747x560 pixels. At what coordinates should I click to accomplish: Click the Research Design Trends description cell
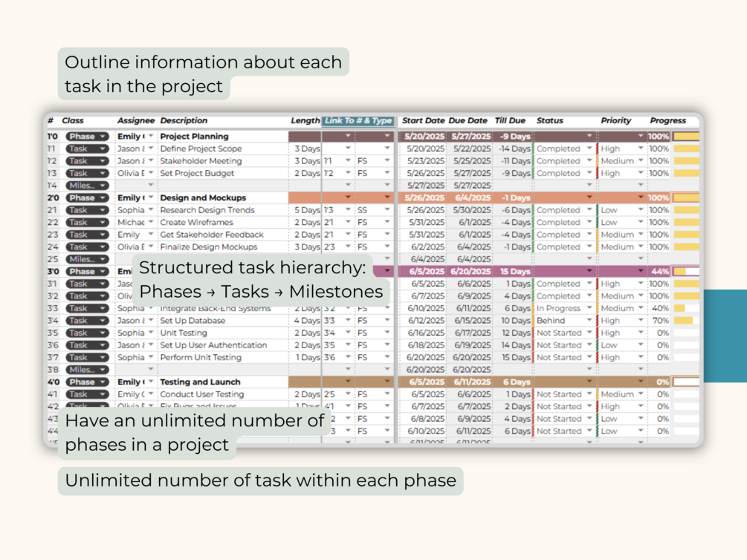point(223,210)
